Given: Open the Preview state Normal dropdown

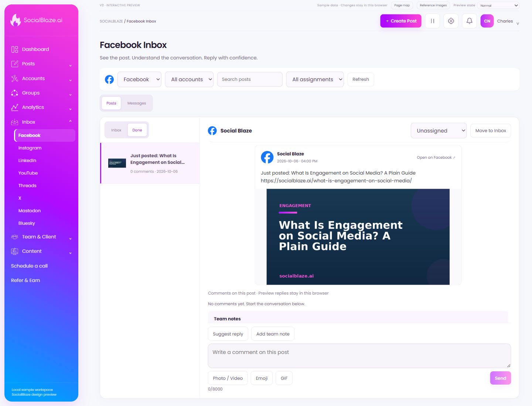Looking at the screenshot, I should (498, 6).
